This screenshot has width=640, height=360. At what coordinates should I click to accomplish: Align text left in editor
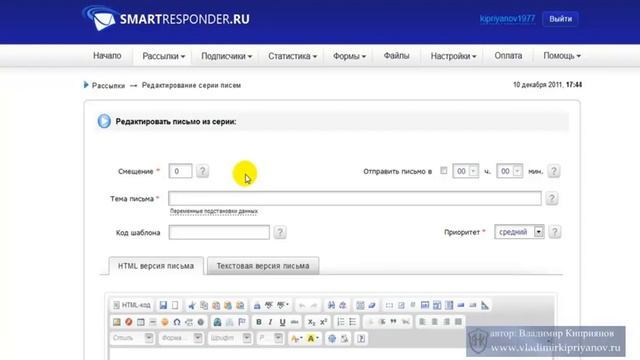tap(423, 322)
